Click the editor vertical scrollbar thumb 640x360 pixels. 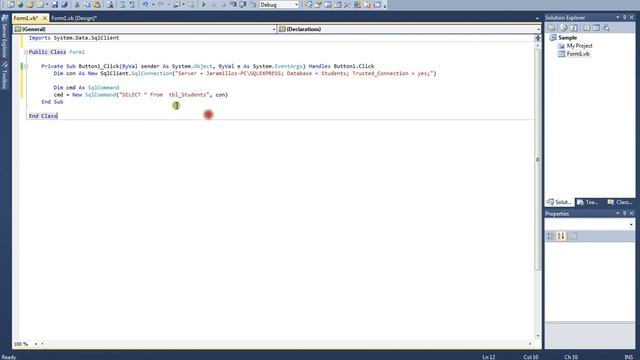538,159
